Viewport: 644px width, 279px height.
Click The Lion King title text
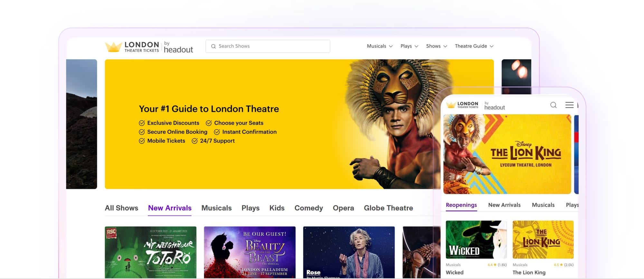click(529, 273)
